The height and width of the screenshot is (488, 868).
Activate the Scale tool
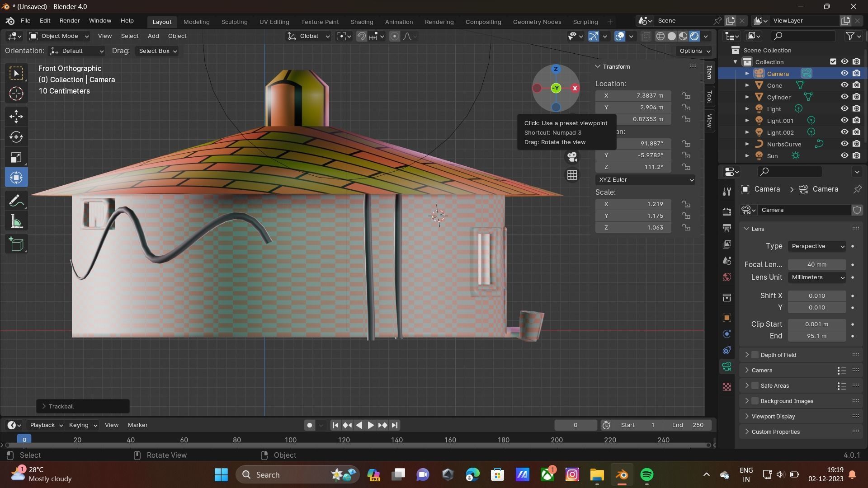tap(16, 157)
